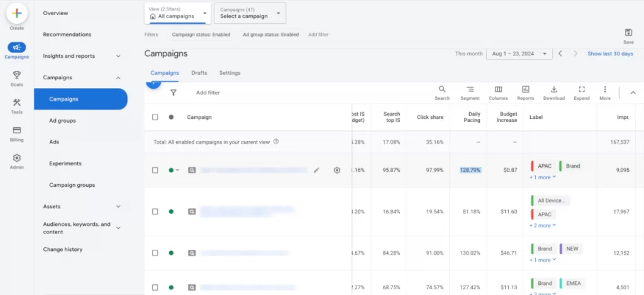The height and width of the screenshot is (295, 644).
Task: Click the Add filter field in table toolbar
Action: click(208, 92)
